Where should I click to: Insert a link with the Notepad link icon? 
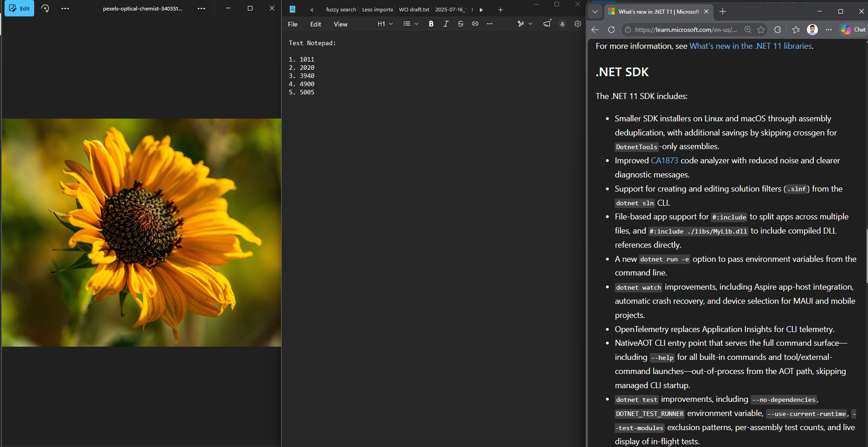click(475, 24)
